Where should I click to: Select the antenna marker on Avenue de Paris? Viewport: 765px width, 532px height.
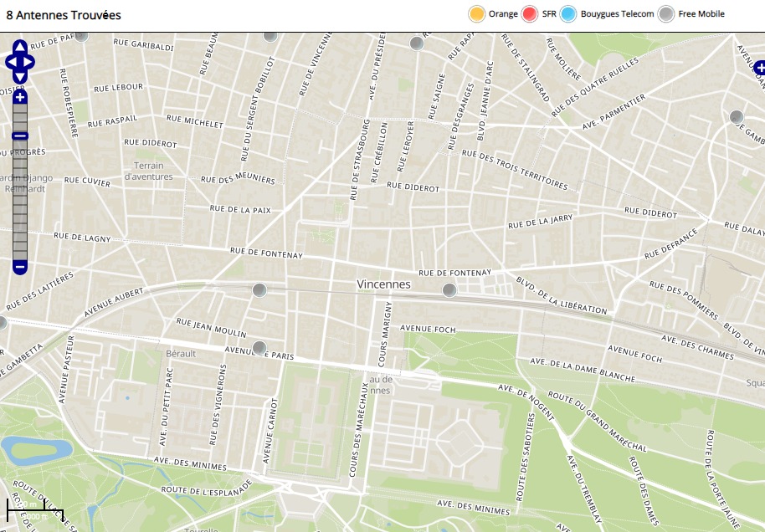pos(259,347)
